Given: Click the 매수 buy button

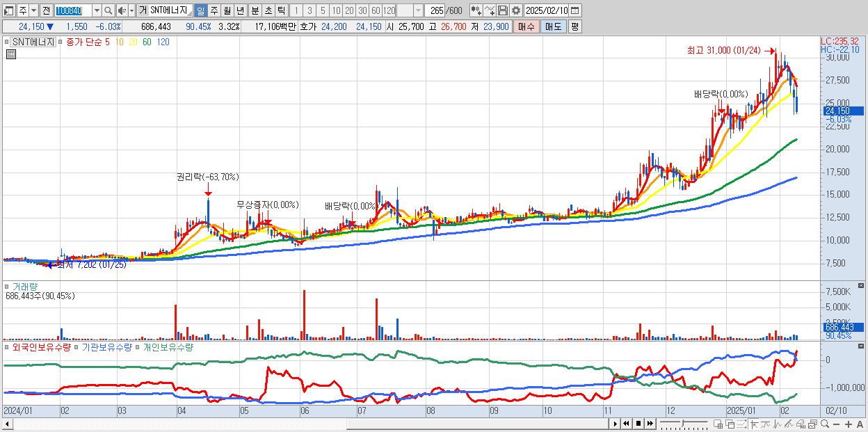Looking at the screenshot, I should point(527,26).
